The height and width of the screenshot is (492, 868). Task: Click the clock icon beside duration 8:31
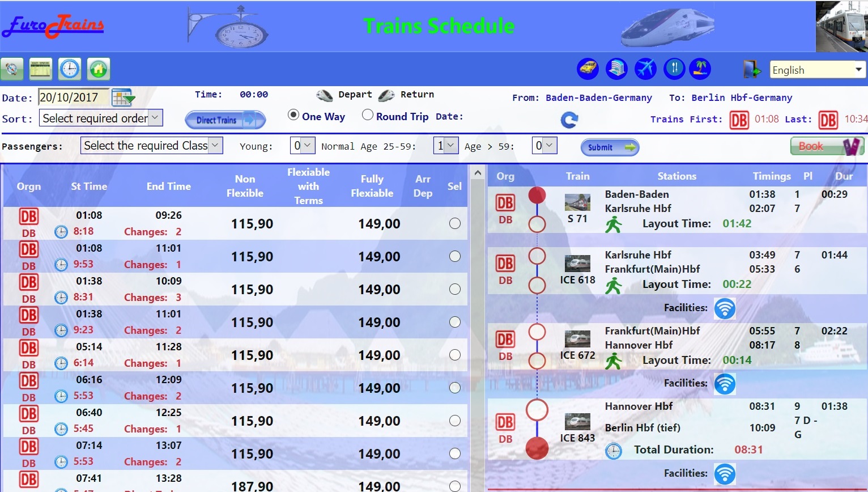click(x=61, y=298)
